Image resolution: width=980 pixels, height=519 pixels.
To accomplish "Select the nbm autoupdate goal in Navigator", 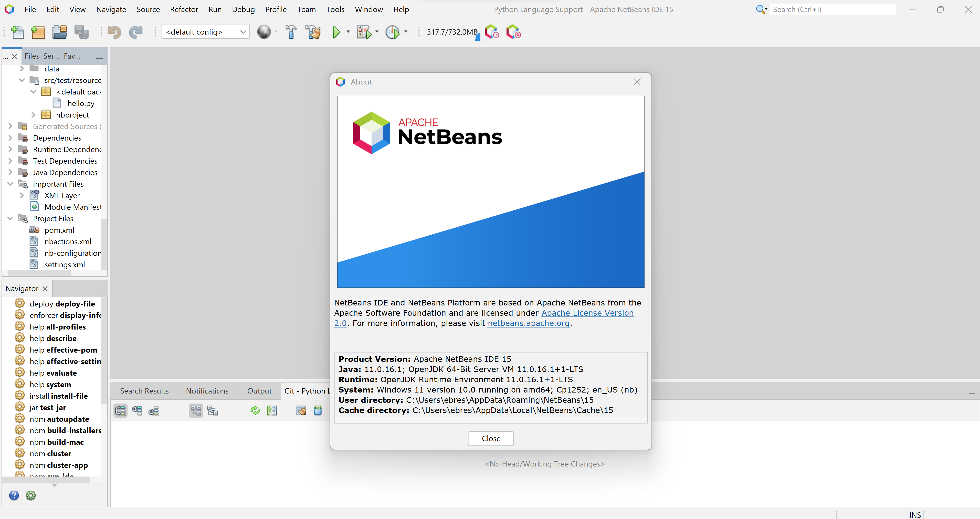I will (59, 419).
